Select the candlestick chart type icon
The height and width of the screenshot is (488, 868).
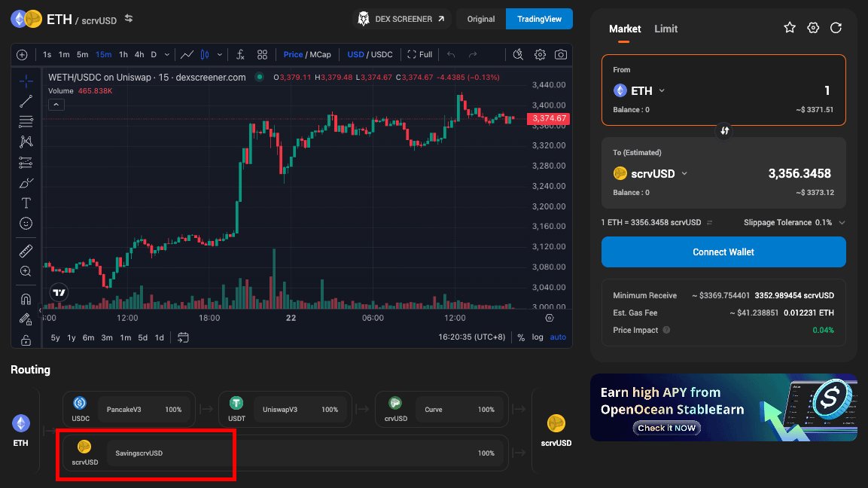pyautogui.click(x=205, y=54)
